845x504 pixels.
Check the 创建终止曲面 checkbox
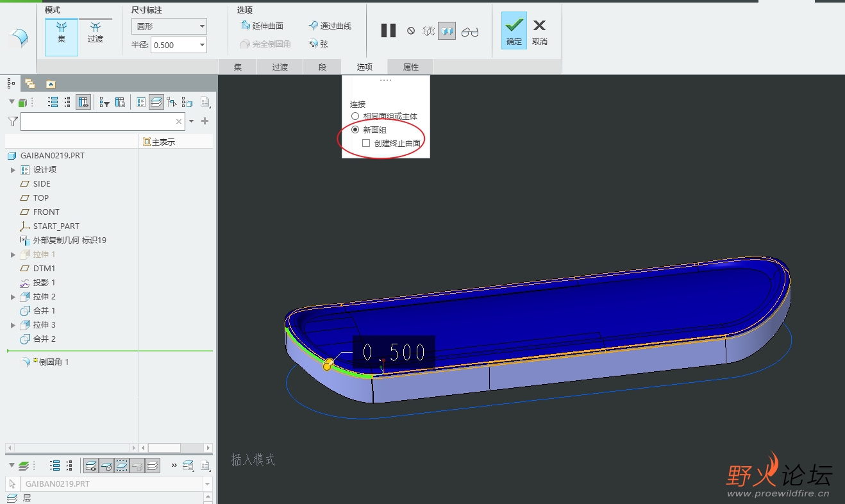click(366, 143)
